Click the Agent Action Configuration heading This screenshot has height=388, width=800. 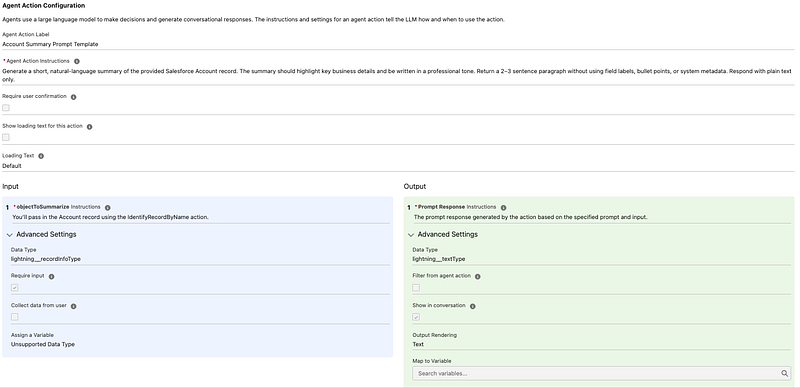(x=43, y=6)
